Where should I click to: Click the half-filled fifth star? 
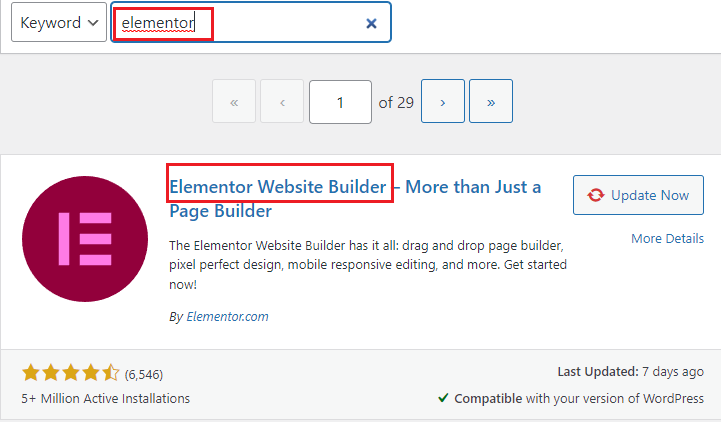tap(110, 373)
